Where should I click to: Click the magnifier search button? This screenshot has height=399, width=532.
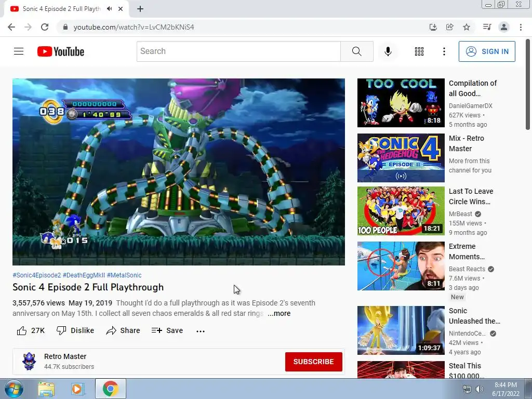356,51
